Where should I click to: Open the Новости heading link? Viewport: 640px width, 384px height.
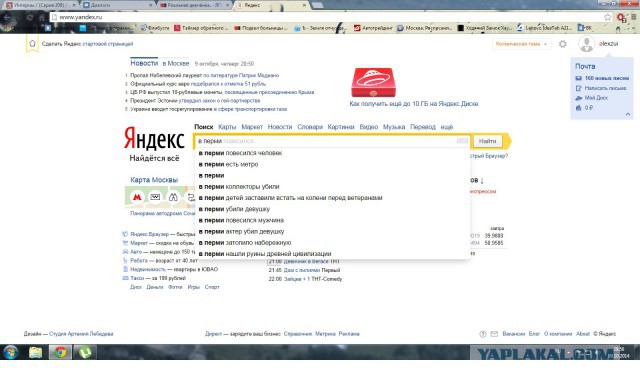pyautogui.click(x=144, y=63)
